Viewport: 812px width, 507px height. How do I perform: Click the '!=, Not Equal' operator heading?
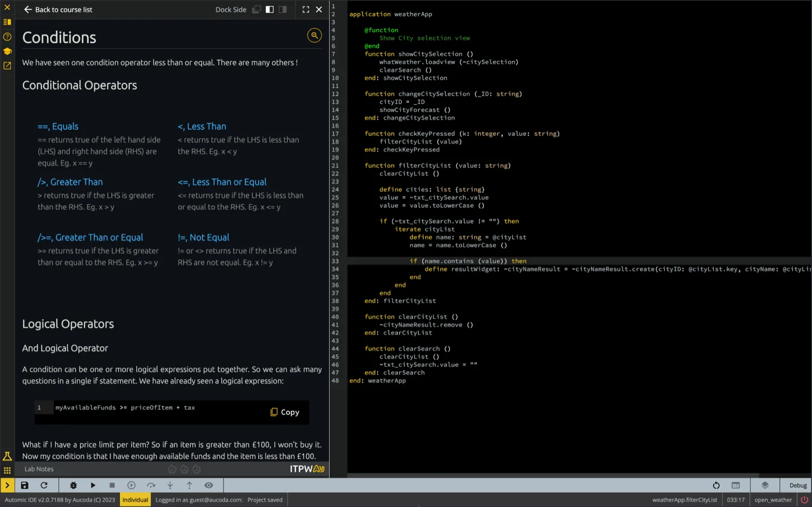pyautogui.click(x=204, y=238)
